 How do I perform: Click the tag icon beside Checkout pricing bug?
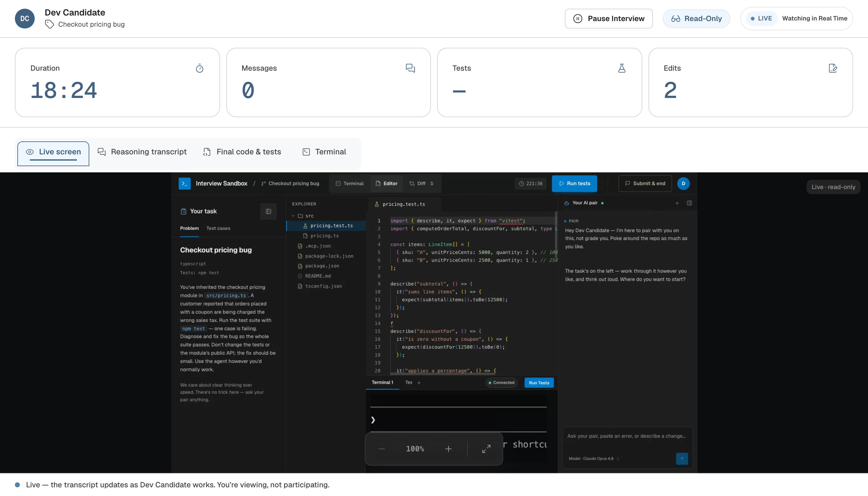49,24
